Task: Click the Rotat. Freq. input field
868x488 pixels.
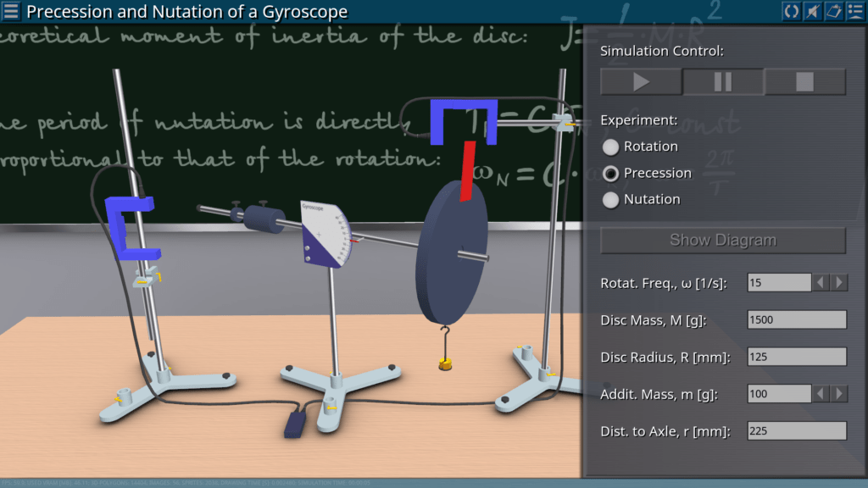Action: [778, 283]
